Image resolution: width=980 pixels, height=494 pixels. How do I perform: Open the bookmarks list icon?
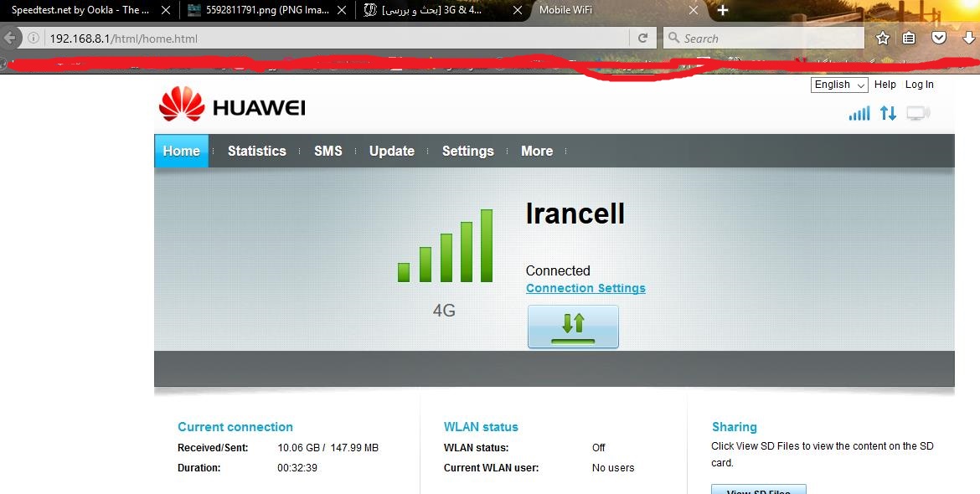click(x=909, y=38)
